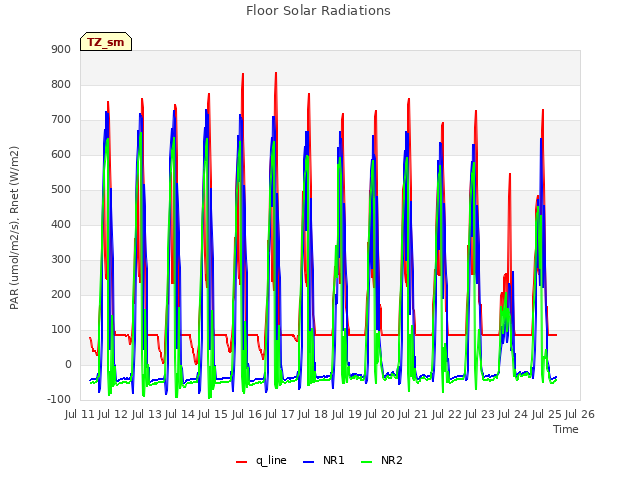Click the Jul 15 x-axis tick label
Image resolution: width=640 pixels, height=480 pixels.
[x=213, y=414]
